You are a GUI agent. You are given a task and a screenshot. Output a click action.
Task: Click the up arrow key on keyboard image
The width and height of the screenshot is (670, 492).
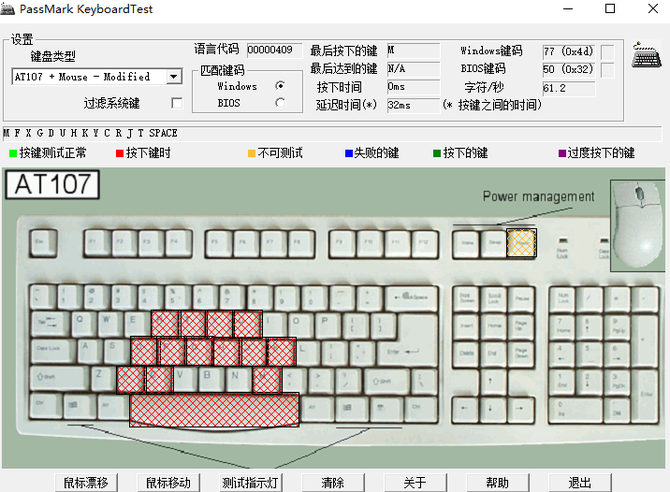(x=493, y=382)
